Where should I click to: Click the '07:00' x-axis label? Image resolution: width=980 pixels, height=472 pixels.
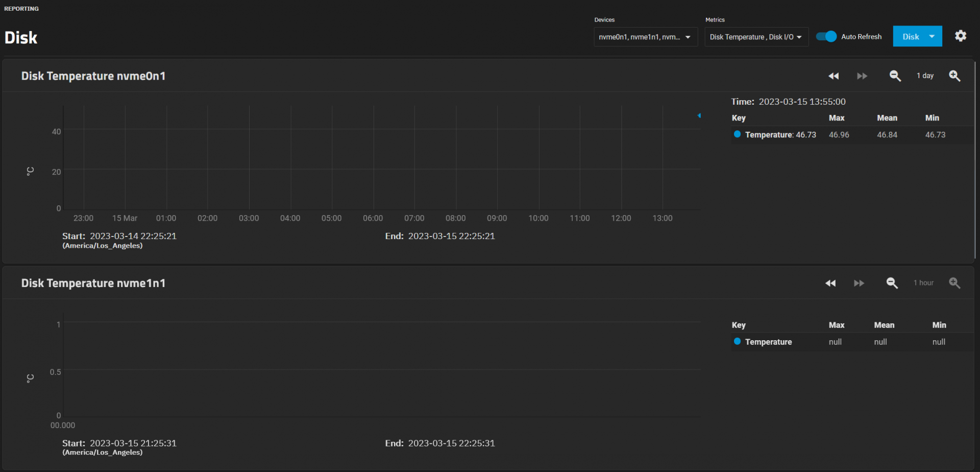pos(414,218)
